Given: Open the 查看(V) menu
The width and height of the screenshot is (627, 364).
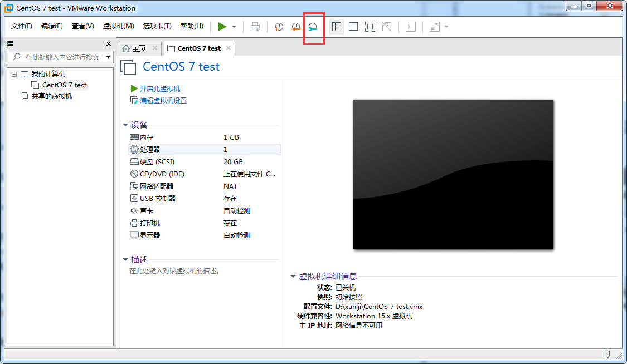Looking at the screenshot, I should [83, 26].
